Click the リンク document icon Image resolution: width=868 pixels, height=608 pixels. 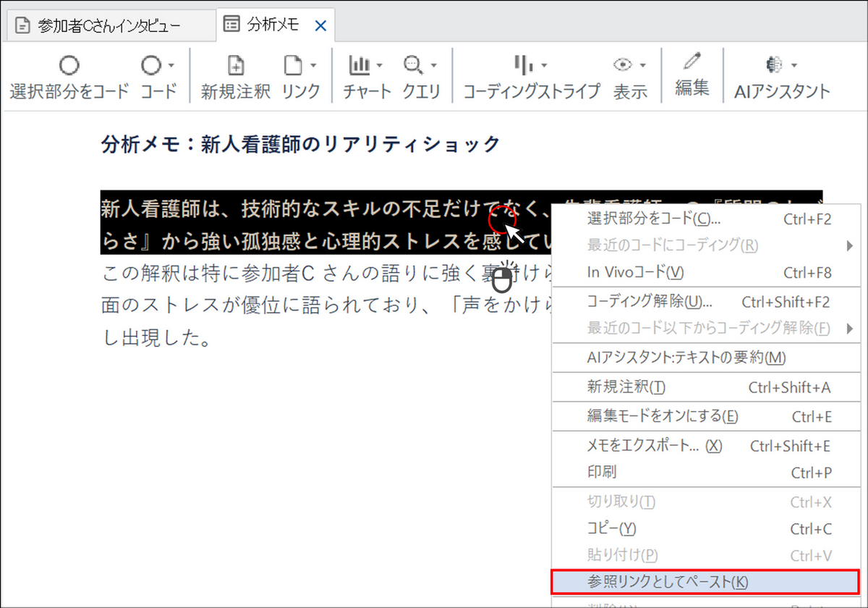pyautogui.click(x=292, y=67)
